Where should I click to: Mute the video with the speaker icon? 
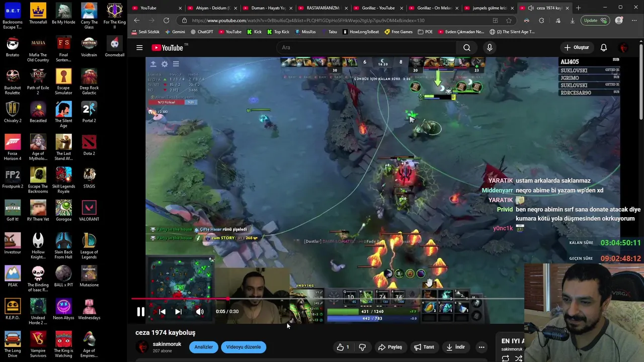pyautogui.click(x=200, y=312)
